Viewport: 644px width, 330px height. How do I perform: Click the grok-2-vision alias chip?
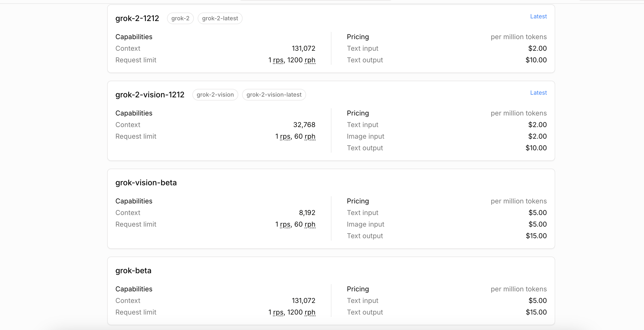coord(215,94)
